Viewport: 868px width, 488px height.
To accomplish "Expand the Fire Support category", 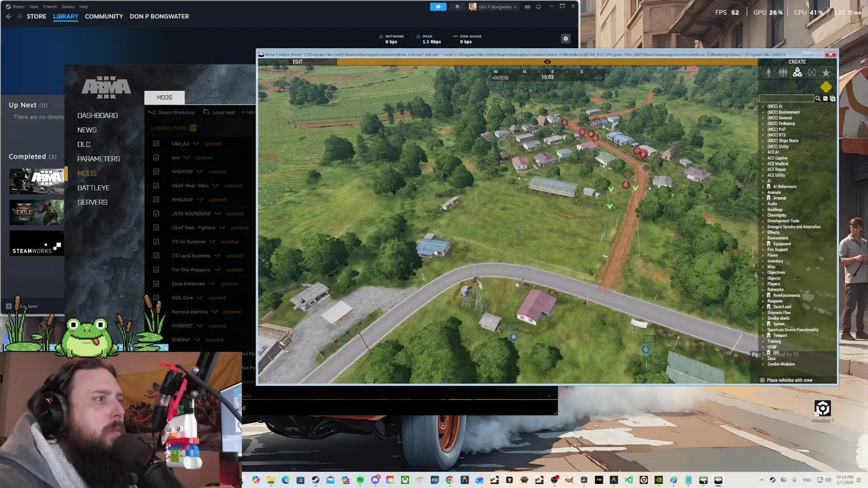I will click(x=763, y=249).
